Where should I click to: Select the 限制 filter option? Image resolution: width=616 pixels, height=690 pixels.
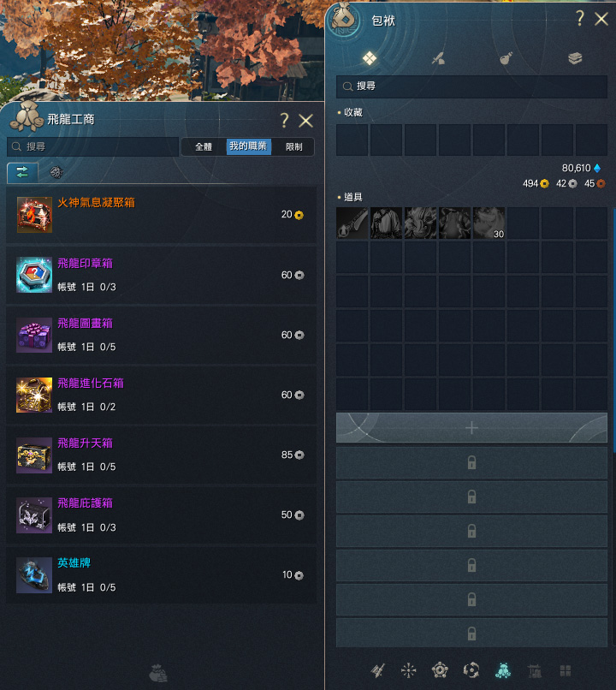[293, 146]
